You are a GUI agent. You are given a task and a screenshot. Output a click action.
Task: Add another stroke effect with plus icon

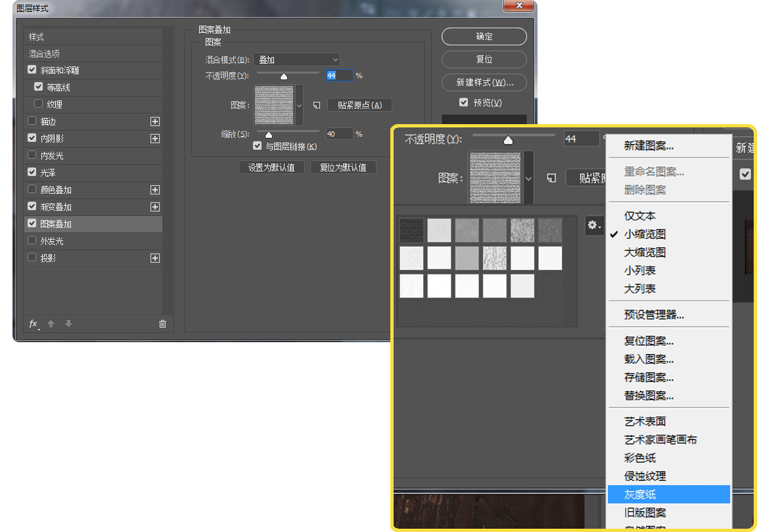tap(155, 121)
